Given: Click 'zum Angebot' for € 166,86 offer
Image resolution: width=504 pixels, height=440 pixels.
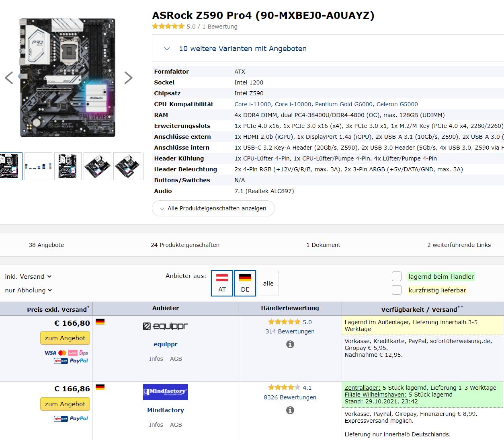Looking at the screenshot, I should click(x=65, y=404).
